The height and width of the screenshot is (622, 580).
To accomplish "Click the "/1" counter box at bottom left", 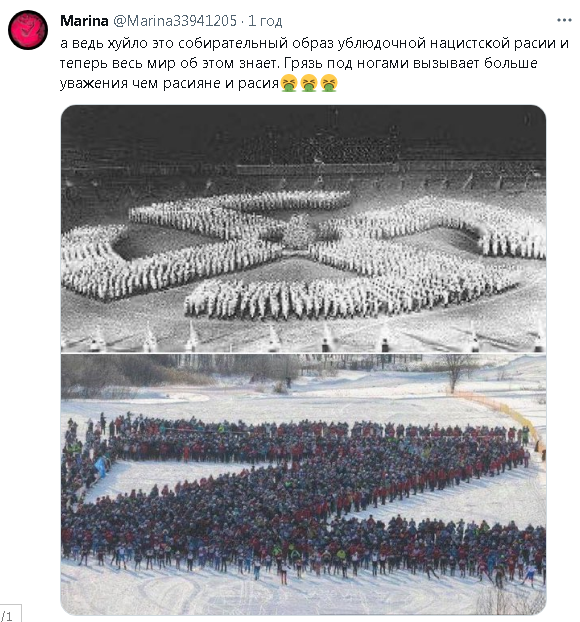I will [10, 613].
